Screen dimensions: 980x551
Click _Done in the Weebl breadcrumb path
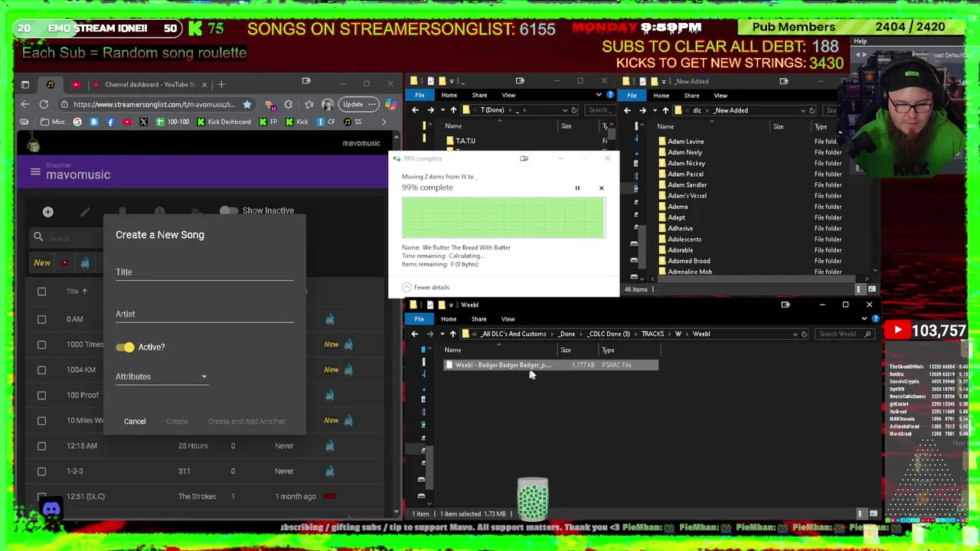[567, 334]
